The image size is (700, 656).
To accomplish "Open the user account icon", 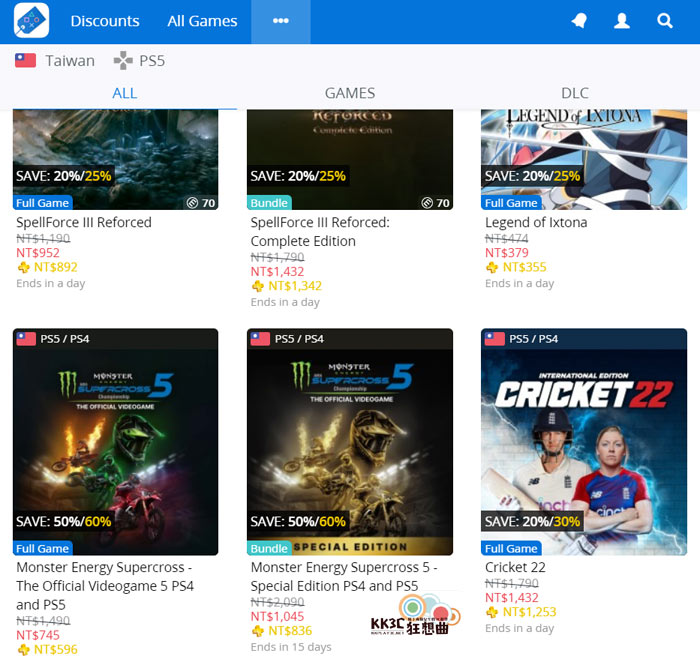I will click(621, 21).
